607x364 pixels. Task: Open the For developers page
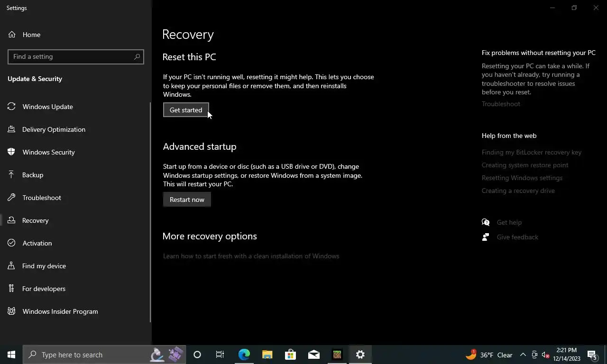tap(76, 289)
